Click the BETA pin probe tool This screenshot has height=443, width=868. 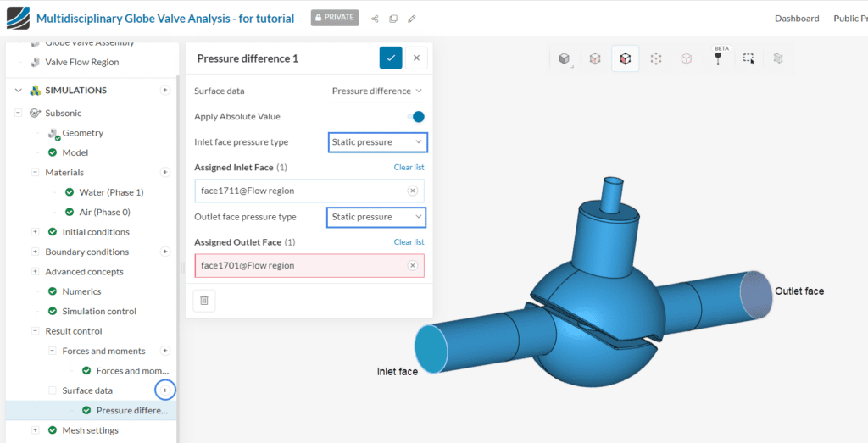pos(719,58)
